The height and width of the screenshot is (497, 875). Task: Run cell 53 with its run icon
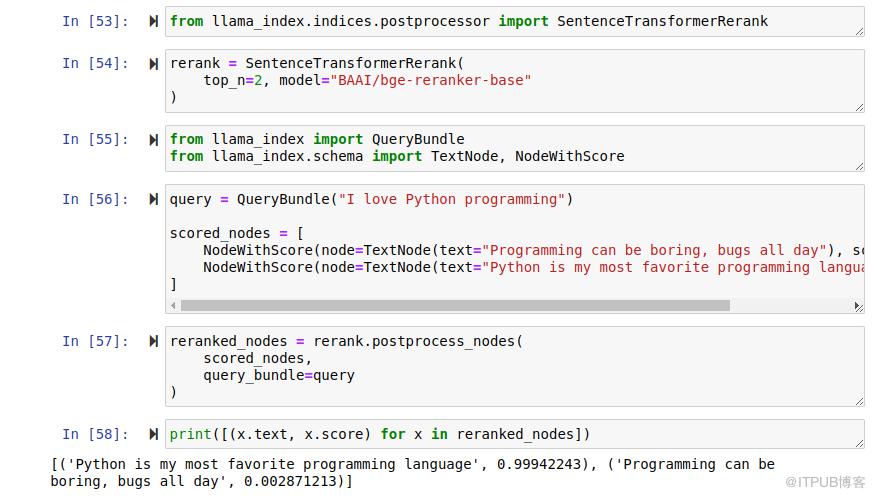pos(153,21)
